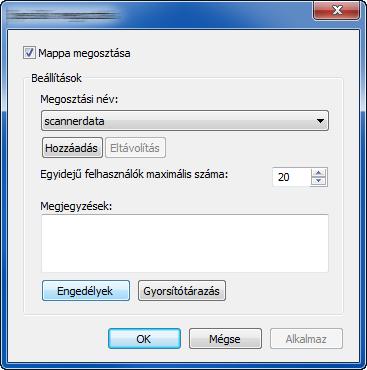
Task: Click the Hozzáadás button
Action: pos(72,148)
